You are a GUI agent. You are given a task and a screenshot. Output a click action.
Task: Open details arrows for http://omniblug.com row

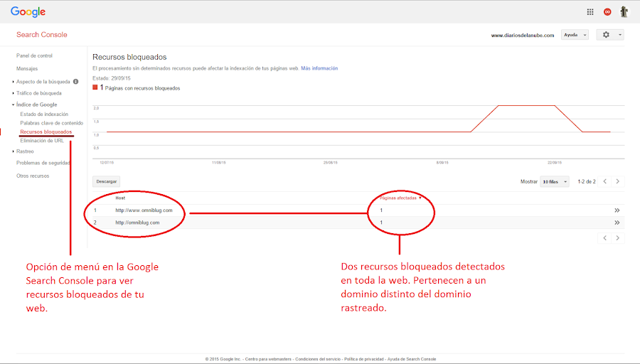(x=617, y=223)
